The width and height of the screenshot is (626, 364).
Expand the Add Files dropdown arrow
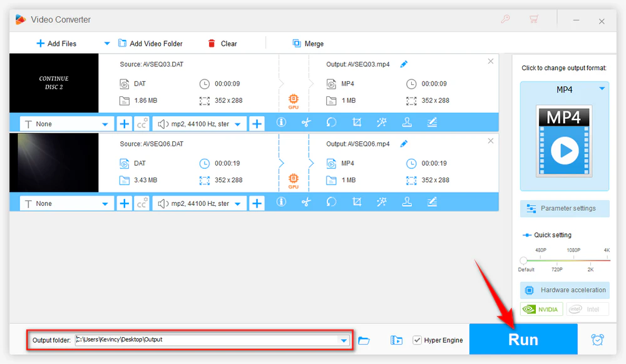click(106, 43)
